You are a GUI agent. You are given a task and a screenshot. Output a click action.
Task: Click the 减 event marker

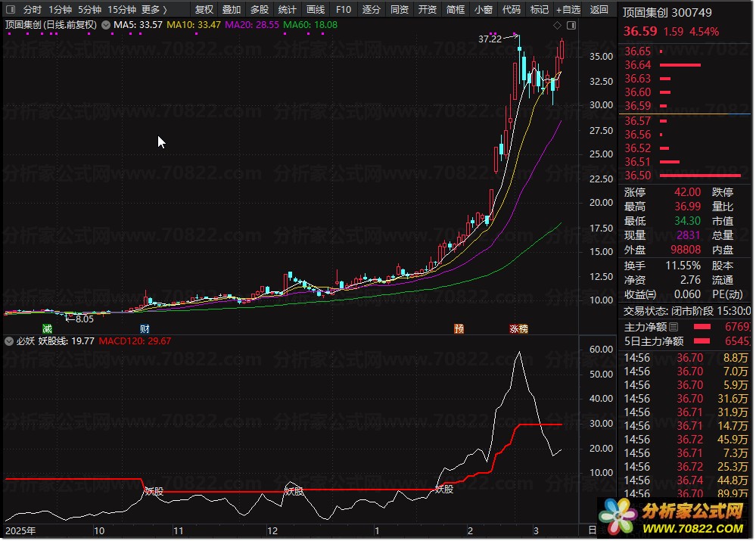pyautogui.click(x=47, y=329)
